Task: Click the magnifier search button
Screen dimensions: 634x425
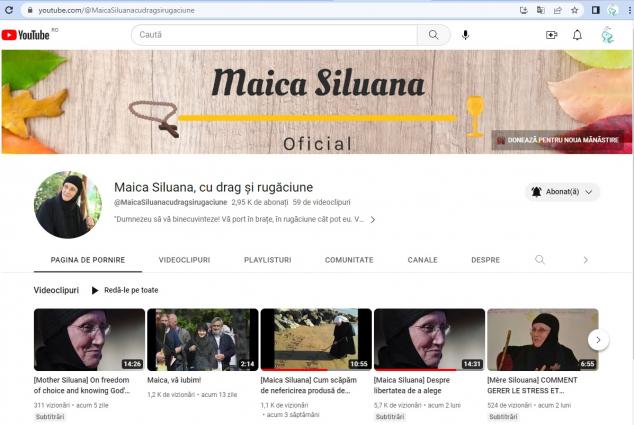Action: click(x=433, y=35)
